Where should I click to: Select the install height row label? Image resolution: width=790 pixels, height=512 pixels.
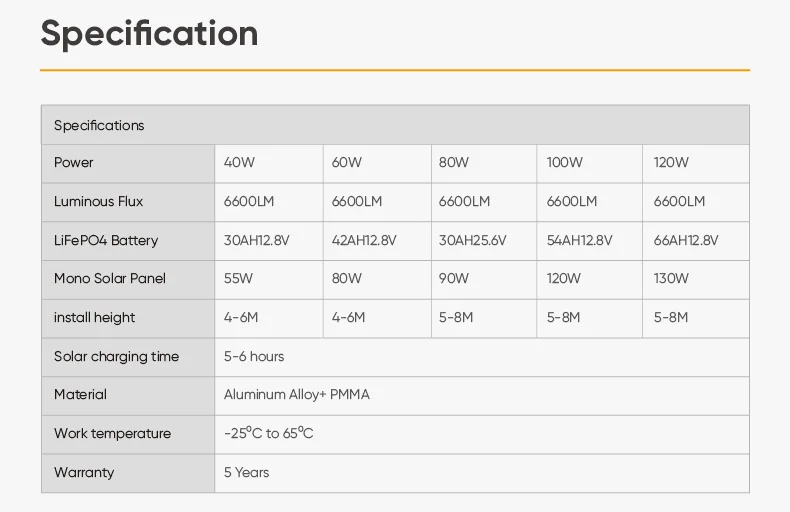[94, 317]
